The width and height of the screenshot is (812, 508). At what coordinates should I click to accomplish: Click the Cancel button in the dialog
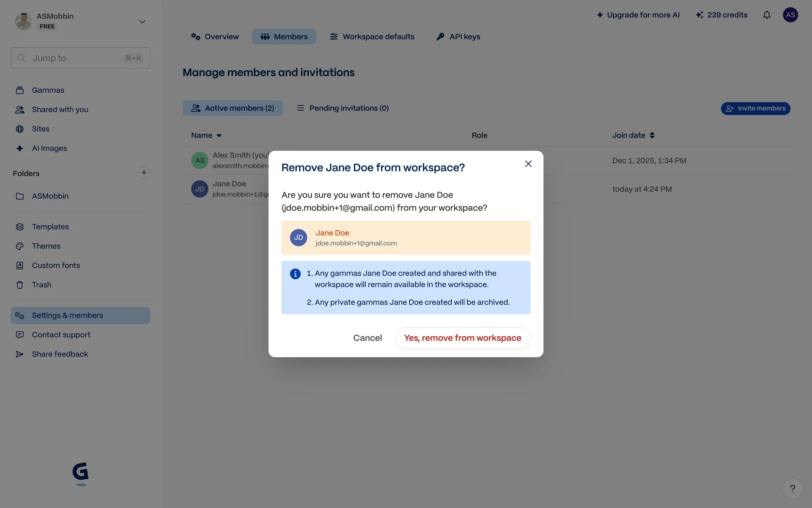coord(367,338)
